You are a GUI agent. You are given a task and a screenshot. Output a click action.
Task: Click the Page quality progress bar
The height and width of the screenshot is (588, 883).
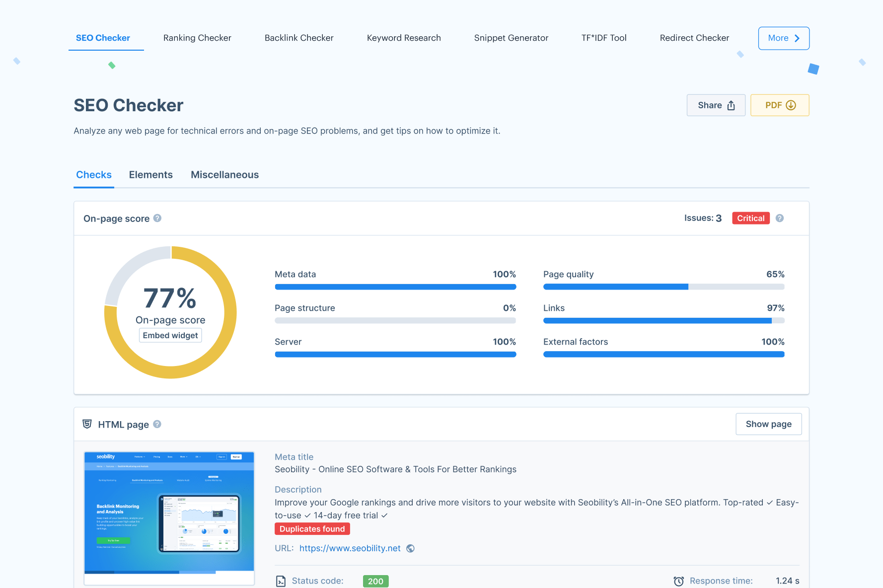[x=663, y=287]
